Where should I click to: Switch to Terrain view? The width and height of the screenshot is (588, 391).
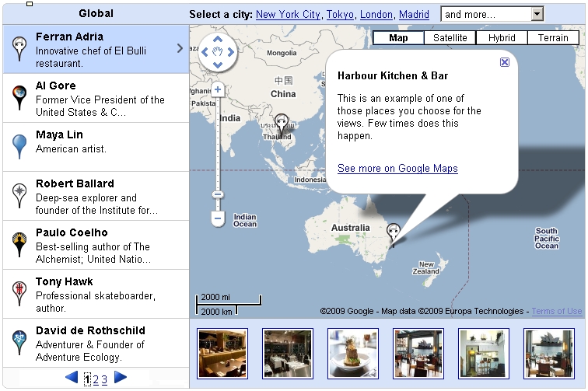pyautogui.click(x=553, y=38)
